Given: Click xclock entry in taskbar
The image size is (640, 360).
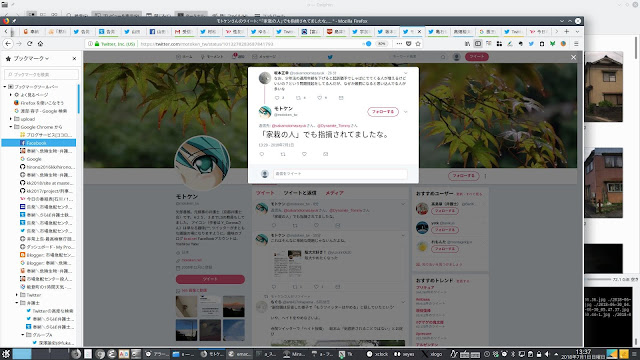Looking at the screenshot, I should 378,354.
